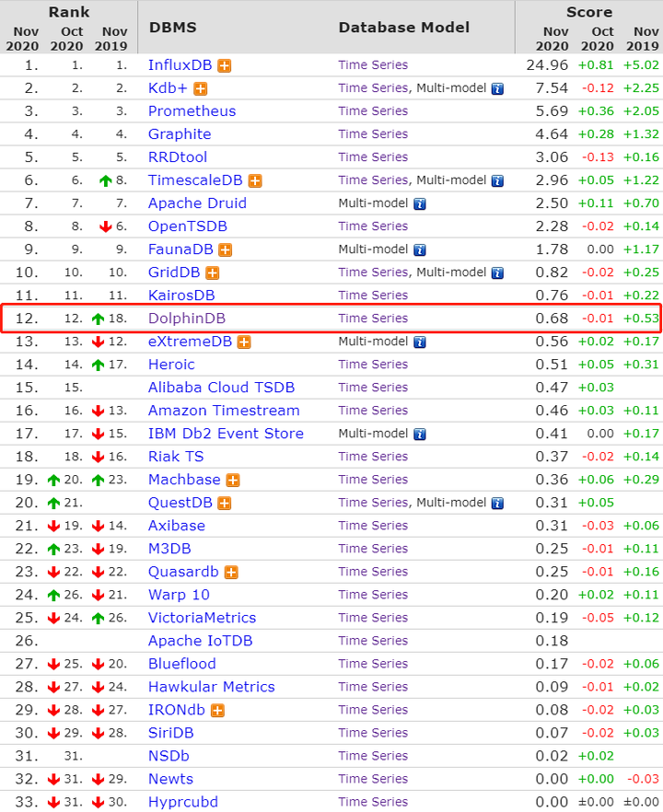663x812 pixels.
Task: Open the InfluxDB link
Action: coord(180,65)
